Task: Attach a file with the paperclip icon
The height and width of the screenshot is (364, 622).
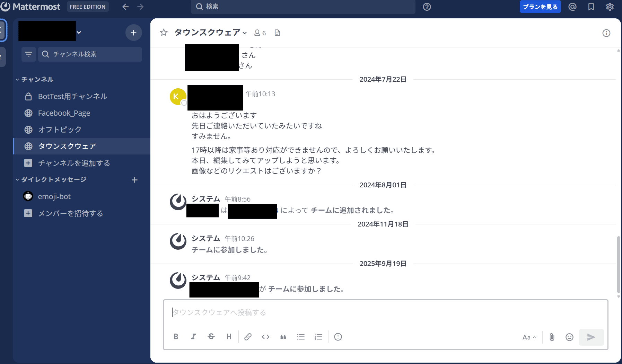Action: point(552,337)
